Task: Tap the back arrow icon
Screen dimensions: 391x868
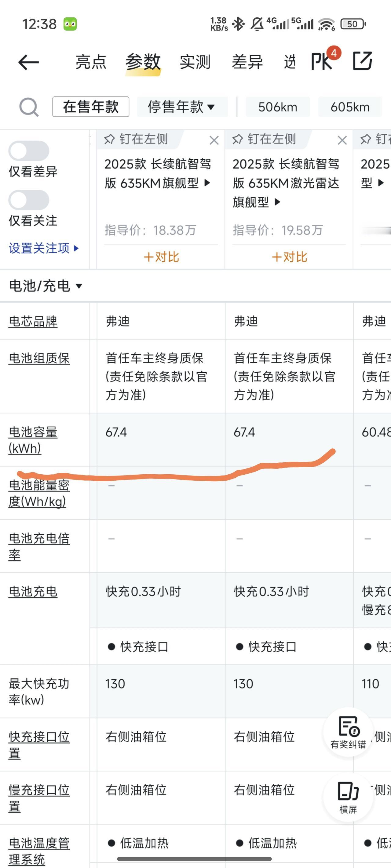Action: 29,62
